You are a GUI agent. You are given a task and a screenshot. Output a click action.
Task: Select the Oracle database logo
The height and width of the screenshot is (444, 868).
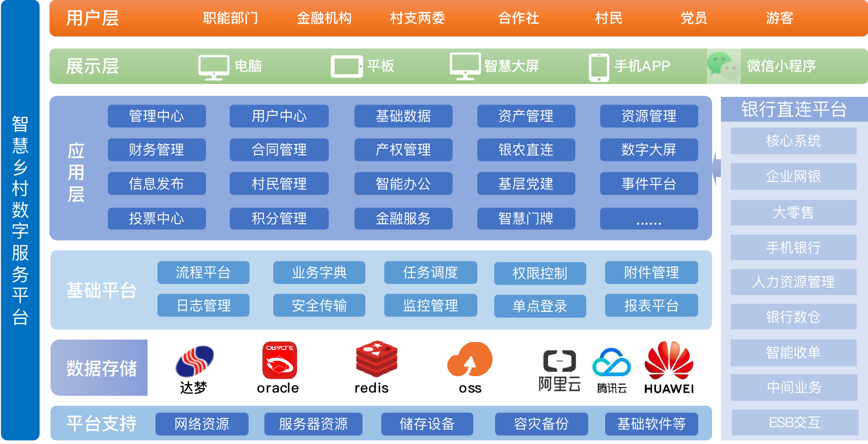[x=279, y=360]
